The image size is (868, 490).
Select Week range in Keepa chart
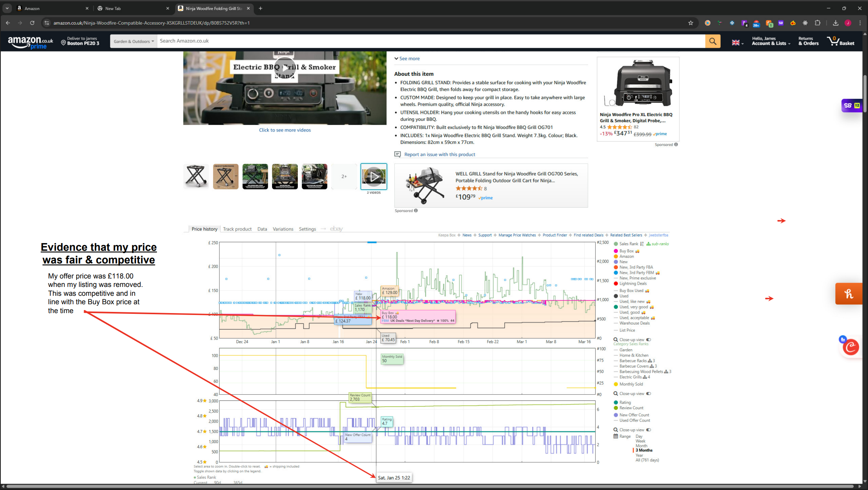coord(640,441)
